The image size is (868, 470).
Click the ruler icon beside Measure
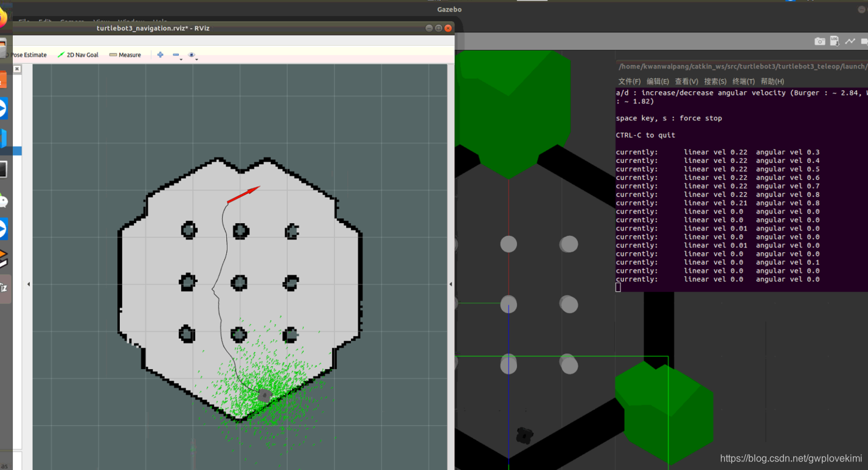pos(113,55)
